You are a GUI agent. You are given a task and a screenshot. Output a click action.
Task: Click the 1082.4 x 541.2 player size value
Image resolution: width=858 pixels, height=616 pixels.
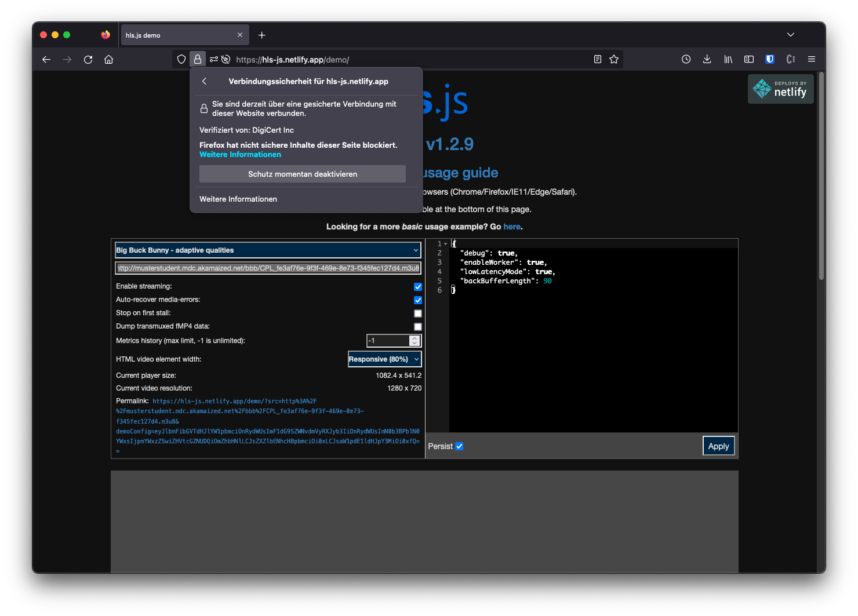[398, 376]
